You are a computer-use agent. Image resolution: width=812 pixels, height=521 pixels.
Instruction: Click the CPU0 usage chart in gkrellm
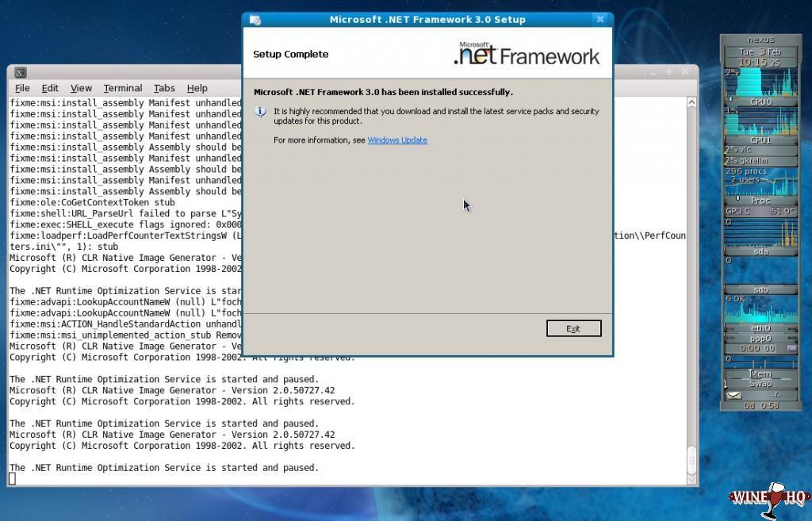tap(760, 82)
